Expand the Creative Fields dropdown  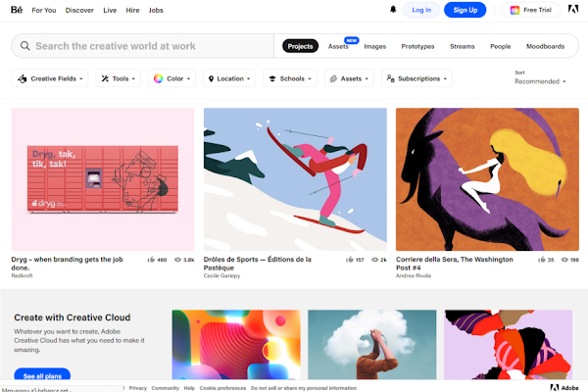[x=50, y=78]
